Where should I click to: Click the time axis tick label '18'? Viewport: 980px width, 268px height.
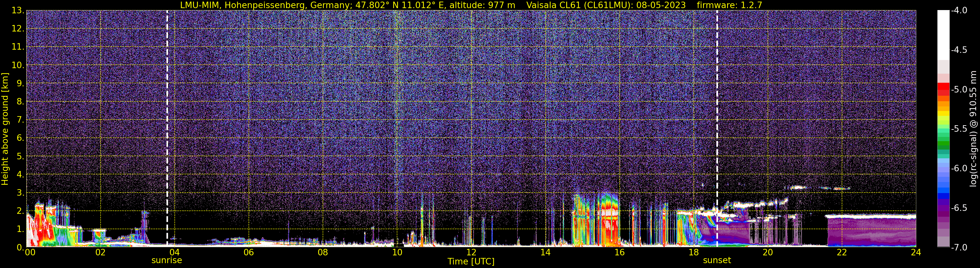[x=694, y=252]
